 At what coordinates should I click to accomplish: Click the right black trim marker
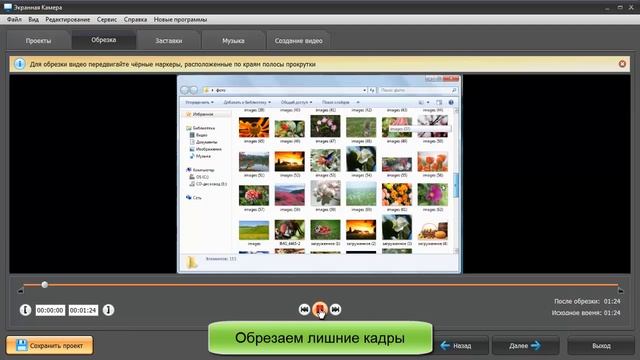click(x=620, y=290)
